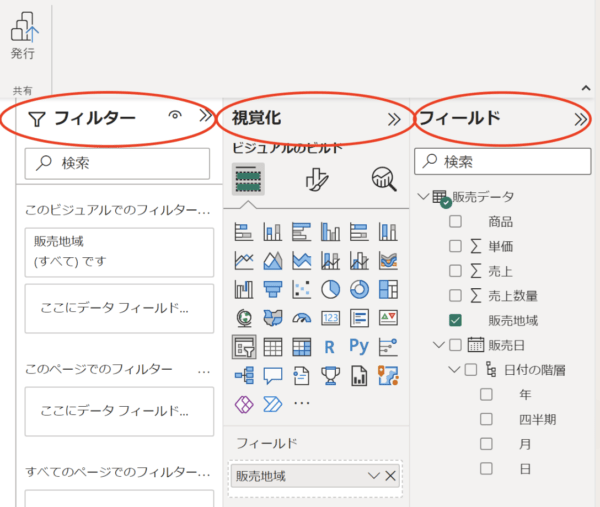Open the 販売地域 filter card
Screen dimensions: 600x507
(x=119, y=252)
